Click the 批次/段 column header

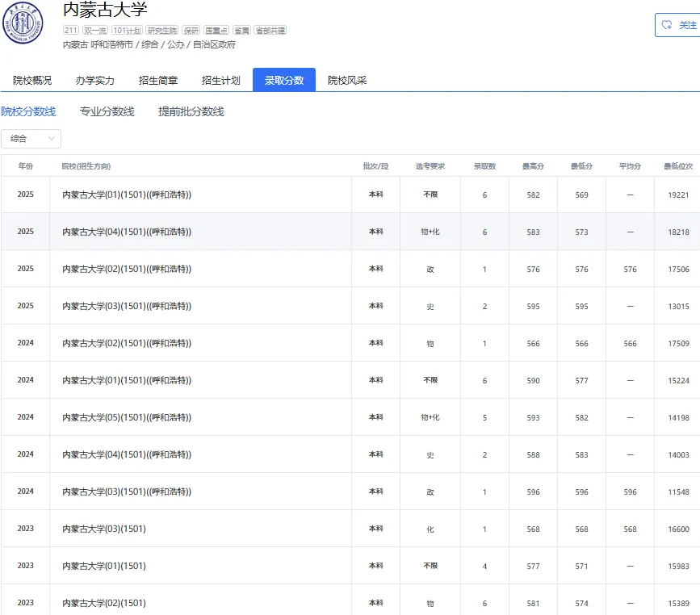[375, 166]
